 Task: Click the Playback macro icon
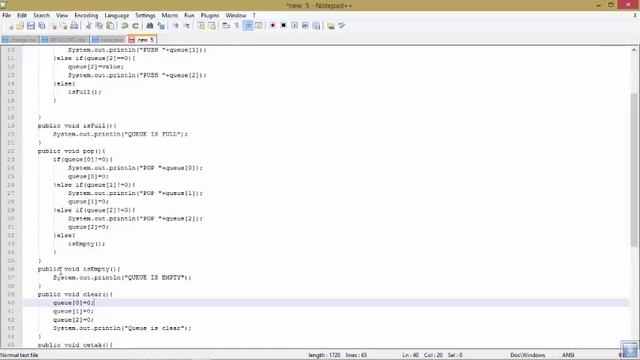pos(294,26)
